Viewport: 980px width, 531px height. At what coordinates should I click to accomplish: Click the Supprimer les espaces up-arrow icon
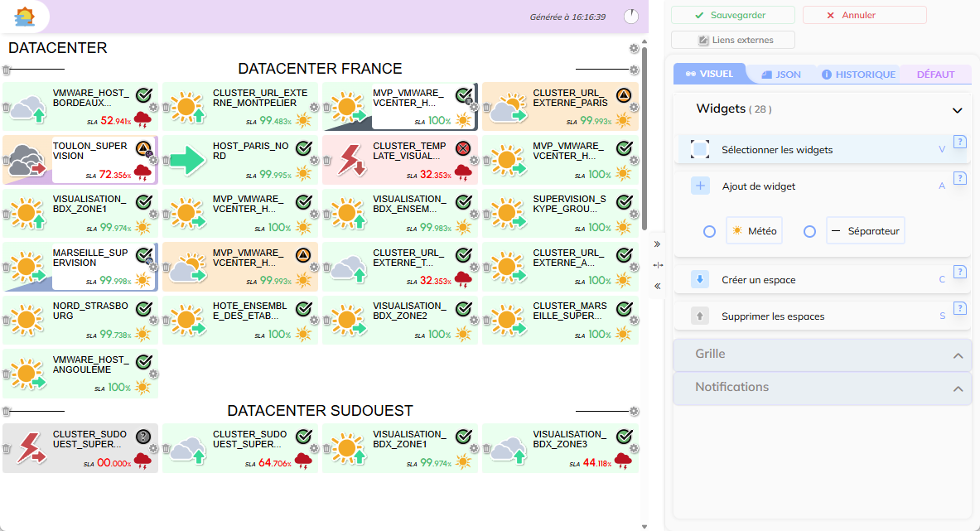(701, 316)
